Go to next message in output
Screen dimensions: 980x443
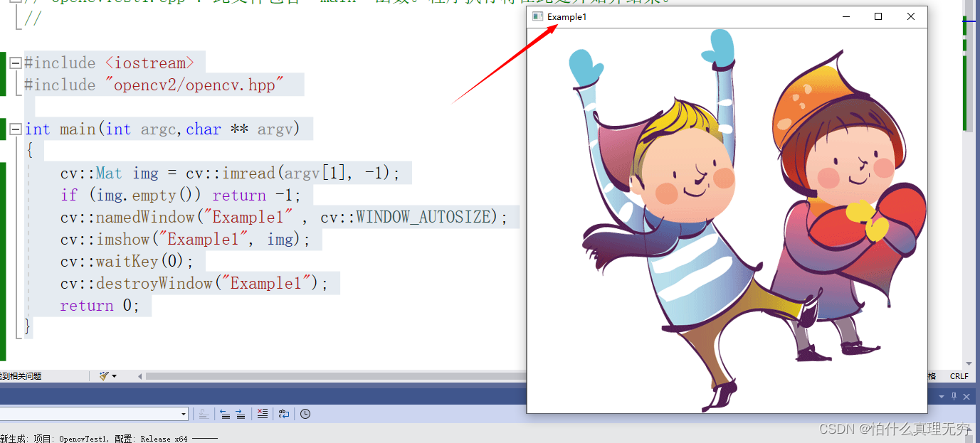click(241, 414)
